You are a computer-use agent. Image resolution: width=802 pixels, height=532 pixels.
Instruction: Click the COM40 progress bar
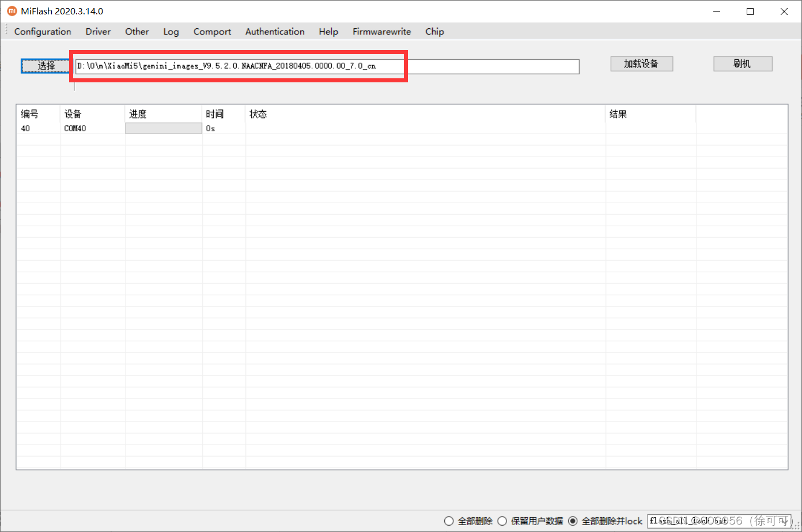[x=164, y=128]
